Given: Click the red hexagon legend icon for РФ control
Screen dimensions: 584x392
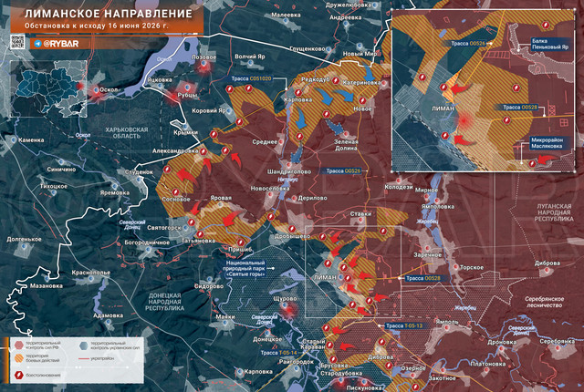Looking at the screenshot, I should click(x=19, y=345).
